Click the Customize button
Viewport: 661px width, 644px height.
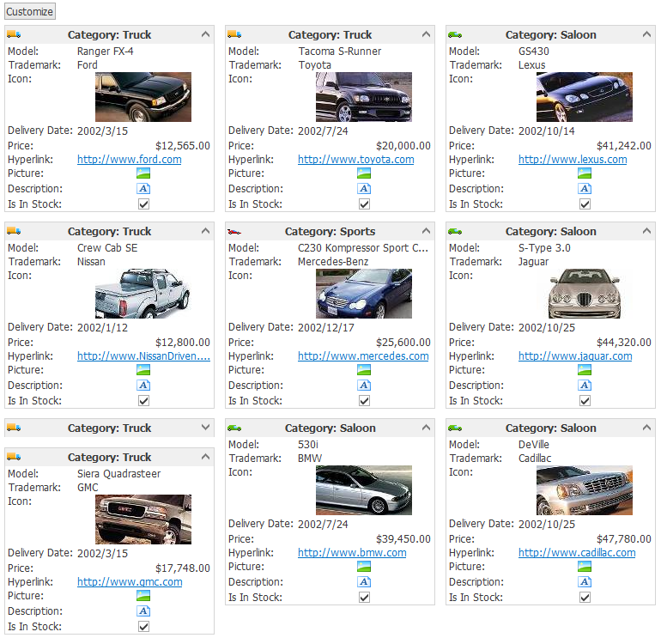(x=30, y=11)
